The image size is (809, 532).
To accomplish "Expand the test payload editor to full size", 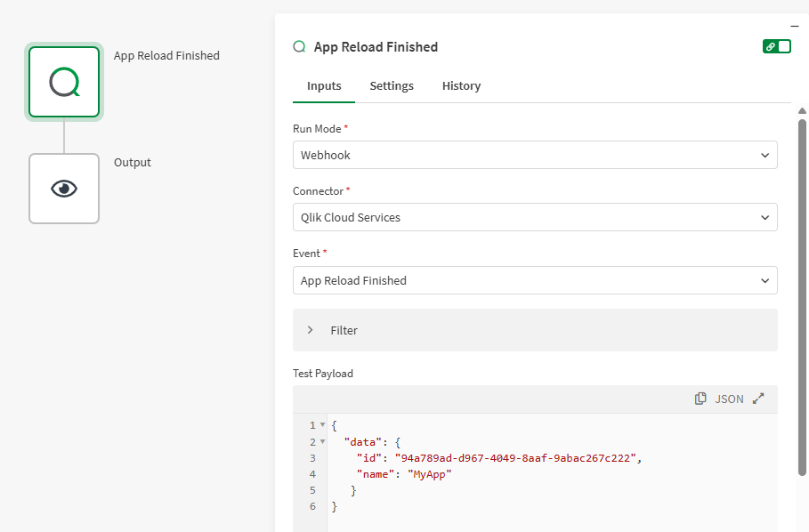I will click(x=758, y=399).
